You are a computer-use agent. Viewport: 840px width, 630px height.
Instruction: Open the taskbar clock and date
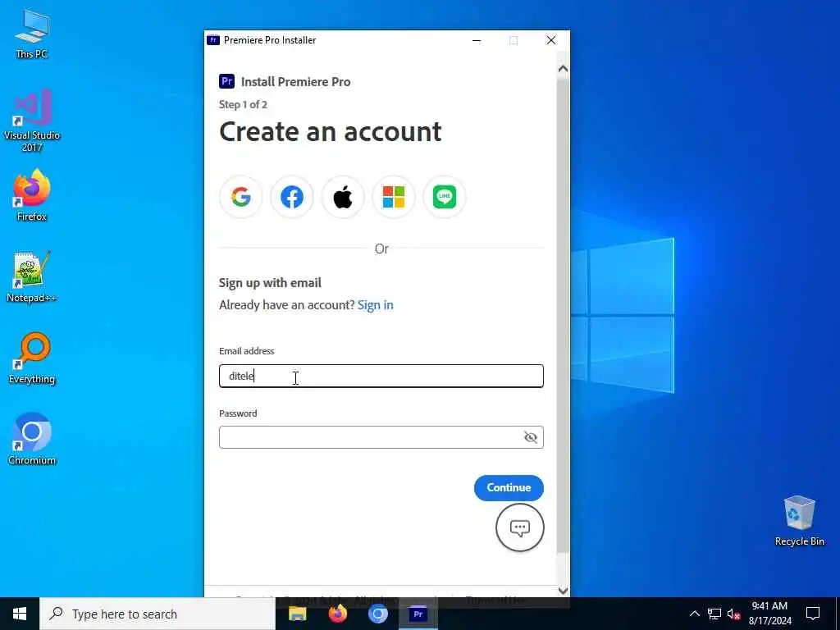tap(769, 614)
